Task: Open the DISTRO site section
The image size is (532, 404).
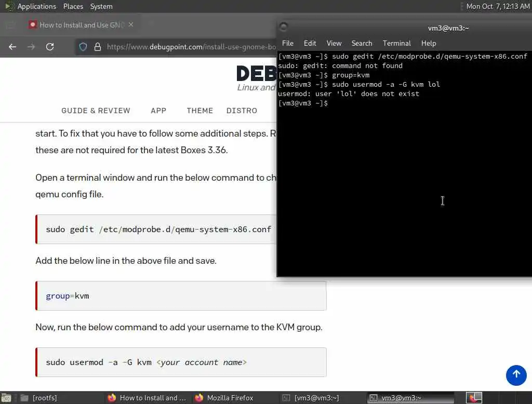Action: point(242,111)
